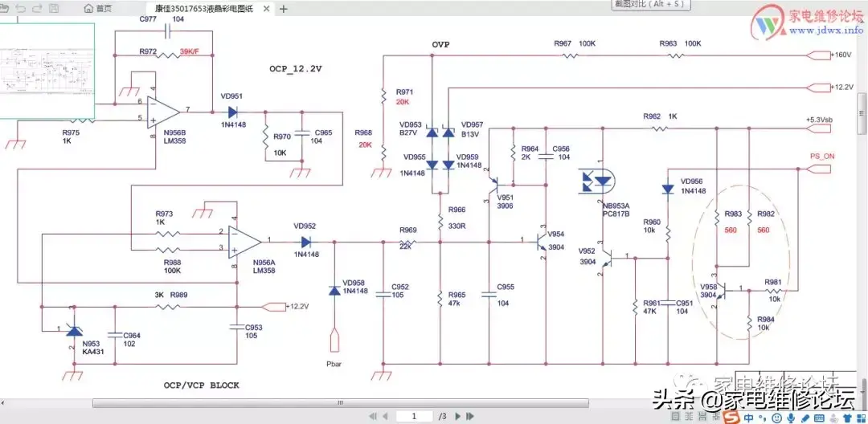868x424 pixels.
Task: Select the continuous page view icon
Action: 702,417
